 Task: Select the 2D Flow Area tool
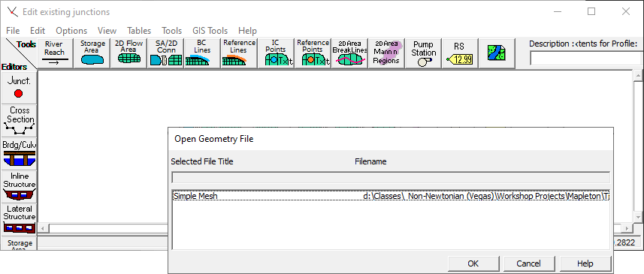pyautogui.click(x=129, y=53)
